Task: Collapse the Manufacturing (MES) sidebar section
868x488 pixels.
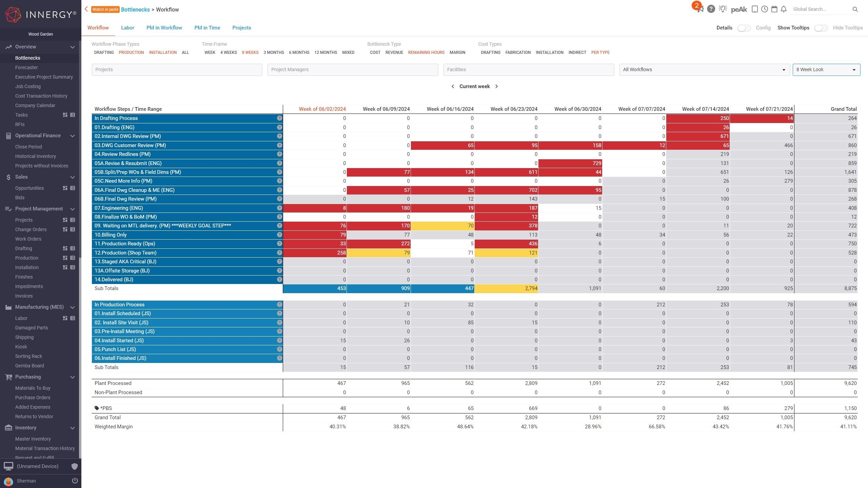Action: (x=72, y=307)
